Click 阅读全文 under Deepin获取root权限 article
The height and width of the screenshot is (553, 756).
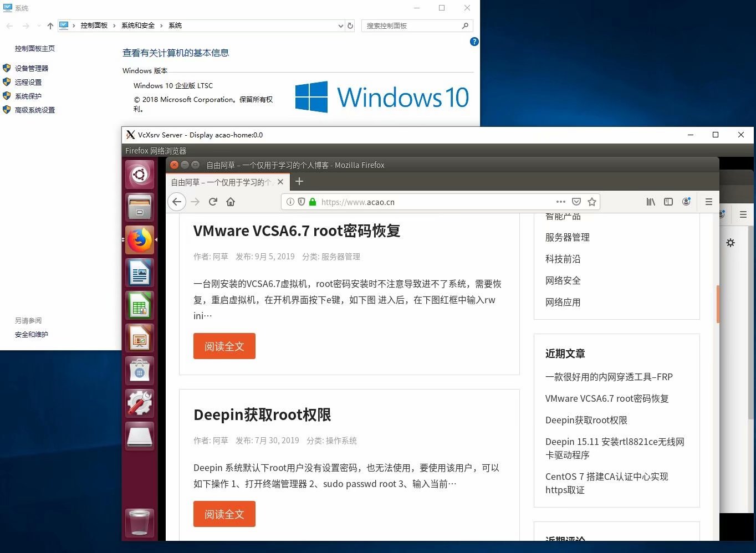click(x=224, y=514)
